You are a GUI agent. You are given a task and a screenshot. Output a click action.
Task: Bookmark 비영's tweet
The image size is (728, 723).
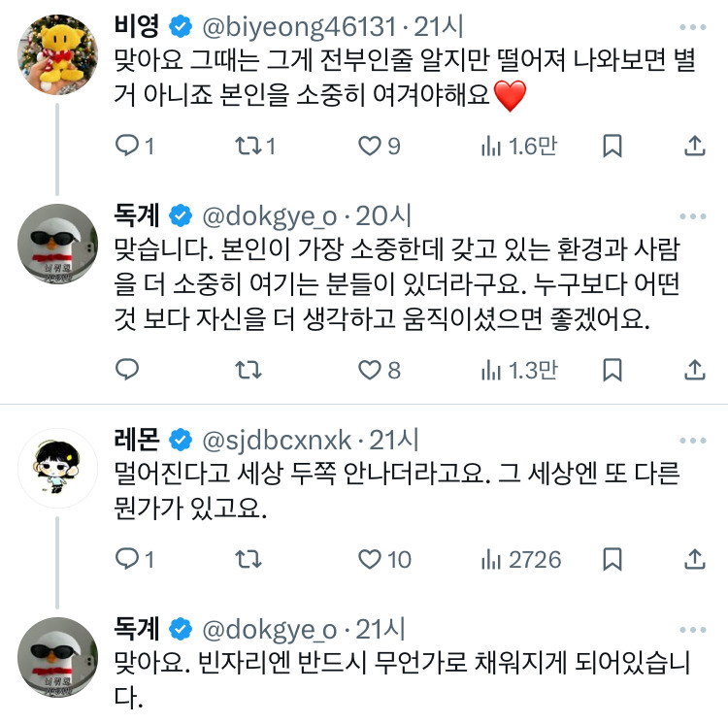(x=612, y=147)
